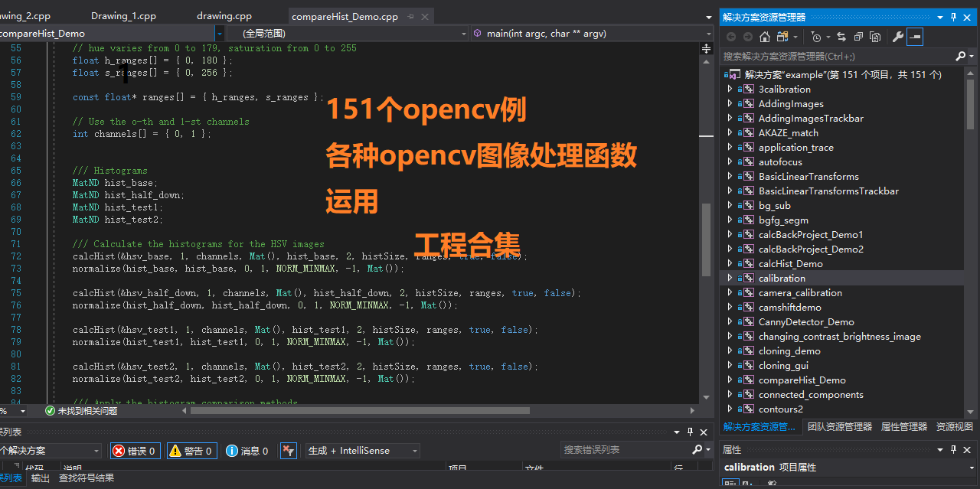Screen dimensions: 980x489
Task: Switch to the Resource View tab
Action: point(954,427)
